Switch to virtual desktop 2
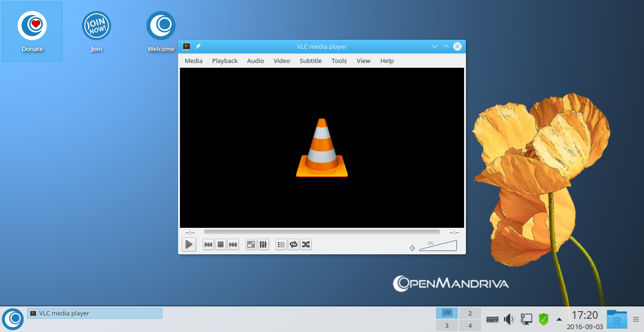Viewport: 644px width, 332px height. tap(470, 313)
